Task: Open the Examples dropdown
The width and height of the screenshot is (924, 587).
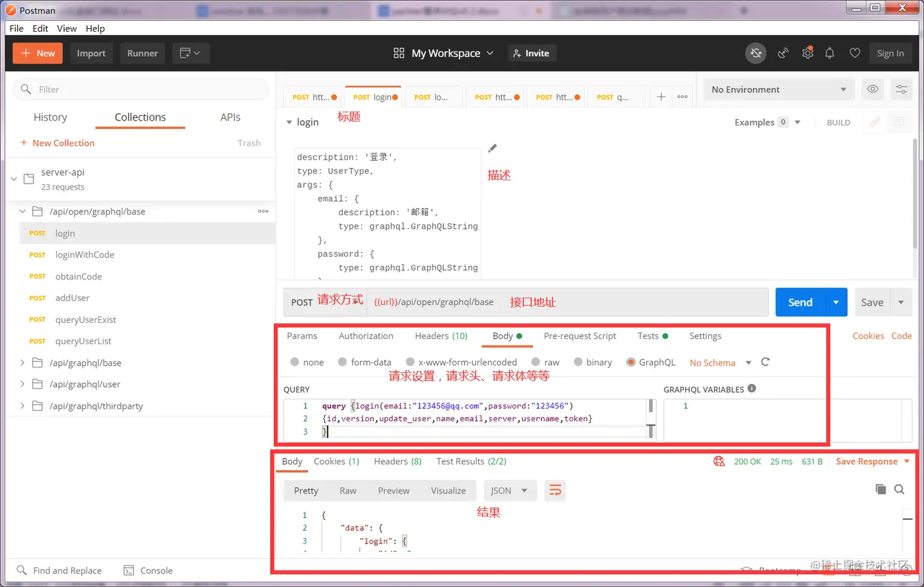Action: coord(768,122)
